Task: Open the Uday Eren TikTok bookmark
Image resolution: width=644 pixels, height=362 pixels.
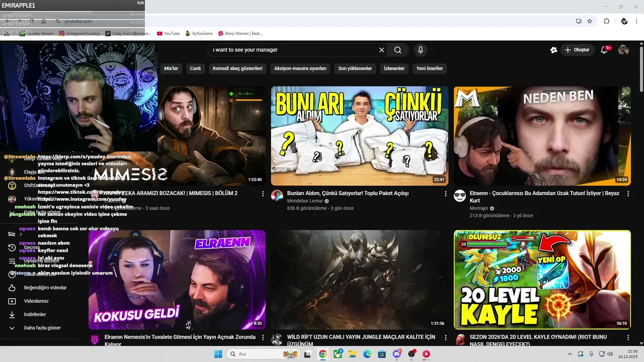Action: (x=128, y=34)
